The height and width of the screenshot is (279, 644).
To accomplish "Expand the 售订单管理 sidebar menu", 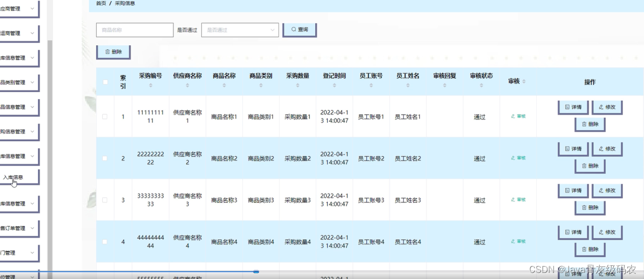I will 19,228.
